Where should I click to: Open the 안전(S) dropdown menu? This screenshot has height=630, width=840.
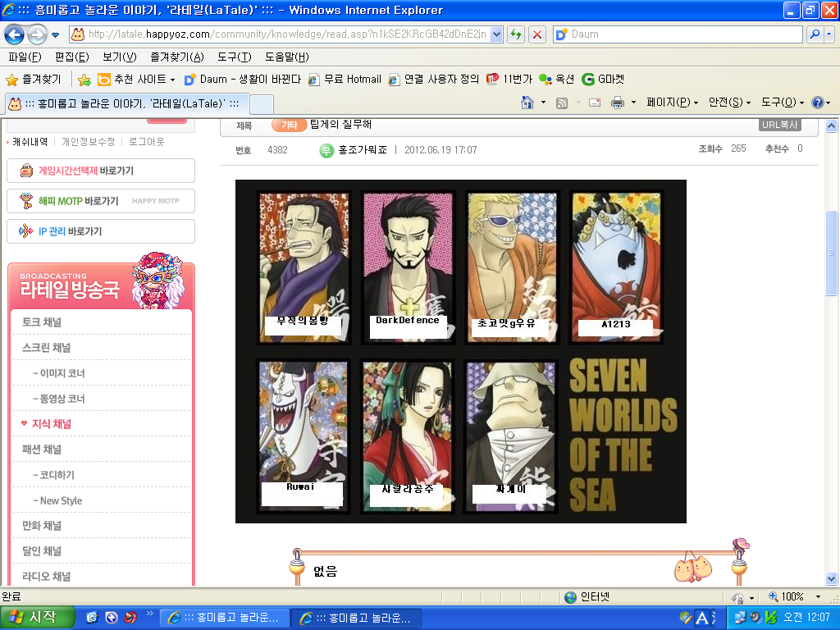coord(729,103)
